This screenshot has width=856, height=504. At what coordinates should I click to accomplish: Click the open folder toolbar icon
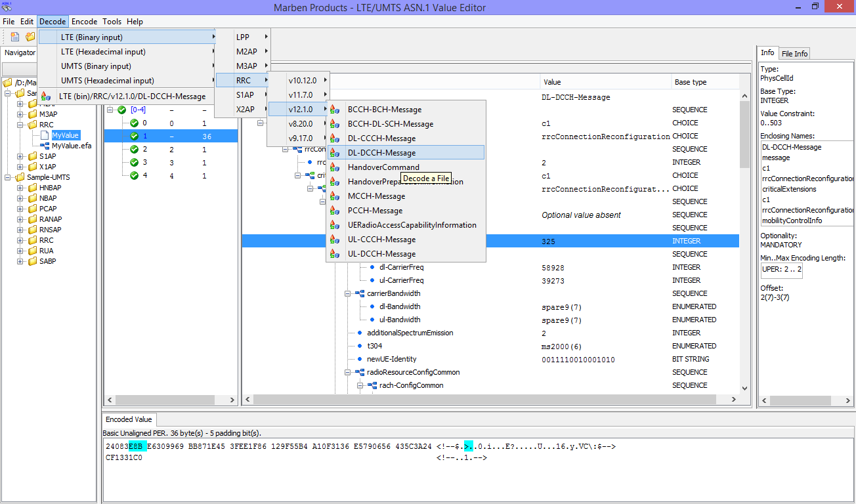(x=30, y=37)
